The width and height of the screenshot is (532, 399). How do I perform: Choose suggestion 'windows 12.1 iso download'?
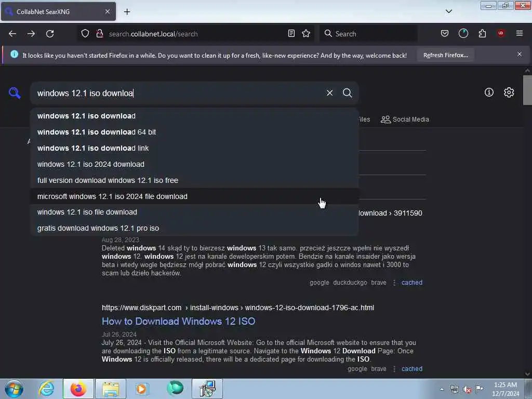tap(194, 116)
